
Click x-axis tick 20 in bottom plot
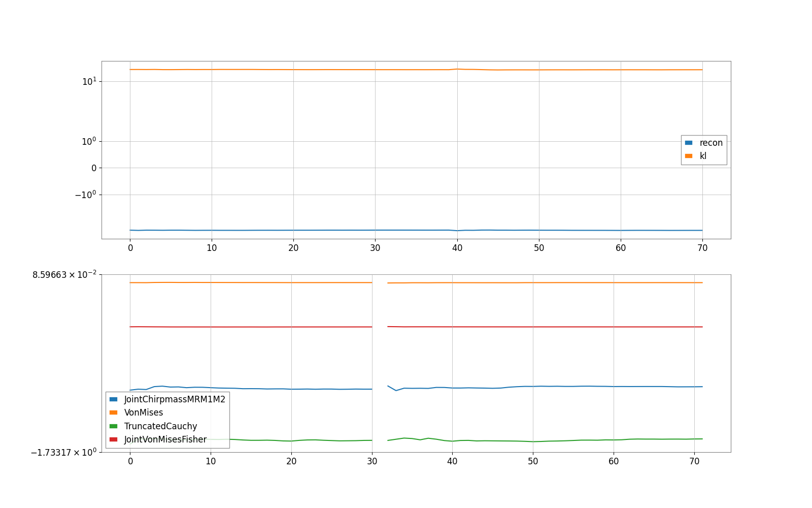tap(291, 461)
